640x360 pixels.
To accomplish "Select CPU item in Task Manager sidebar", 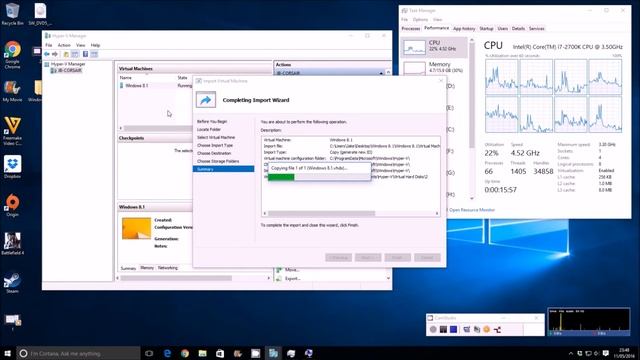I will [434, 47].
